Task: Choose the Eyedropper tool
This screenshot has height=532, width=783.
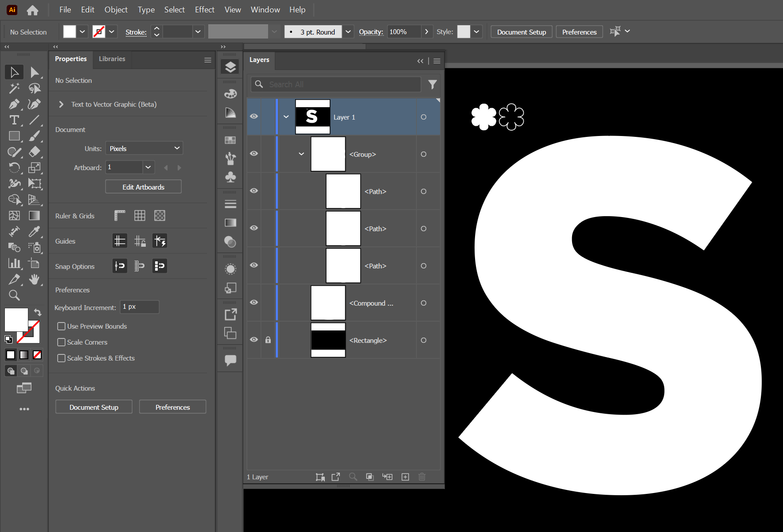Action: coord(35,232)
